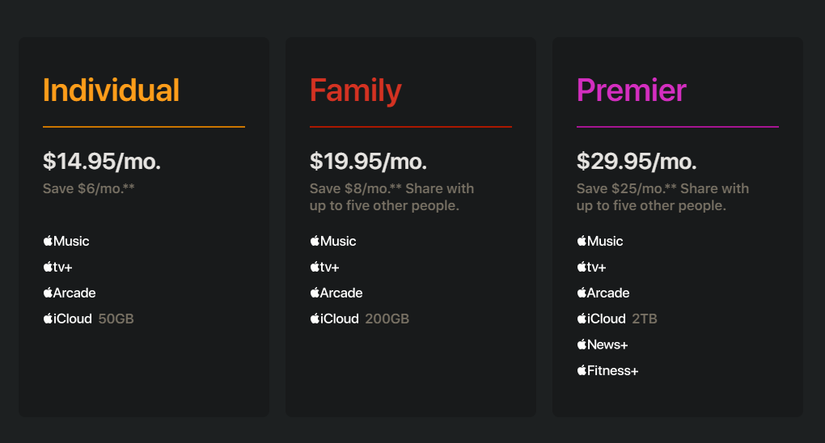Image resolution: width=825 pixels, height=443 pixels.
Task: Click the $29.95/mo. Premier price
Action: 636,161
